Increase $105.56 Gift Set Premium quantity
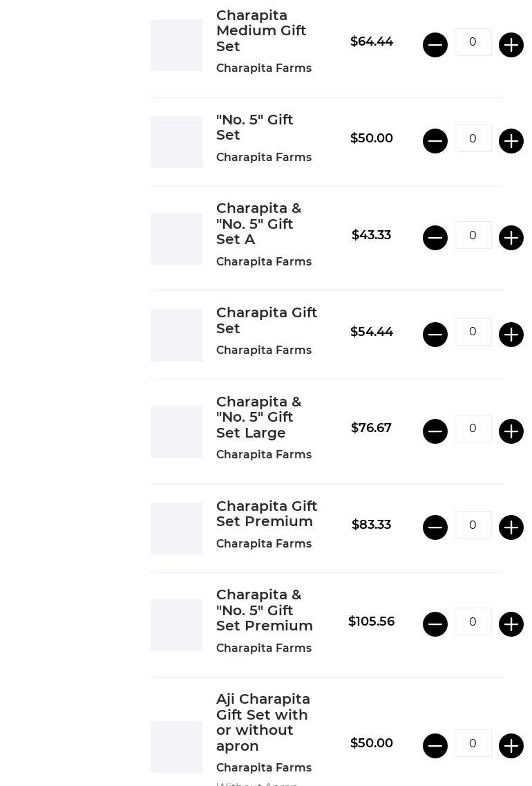 point(511,624)
